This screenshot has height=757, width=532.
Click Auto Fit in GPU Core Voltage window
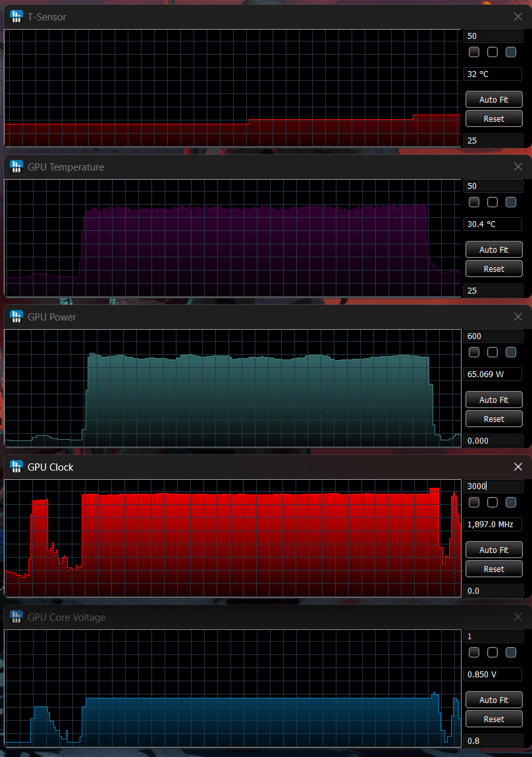(494, 700)
